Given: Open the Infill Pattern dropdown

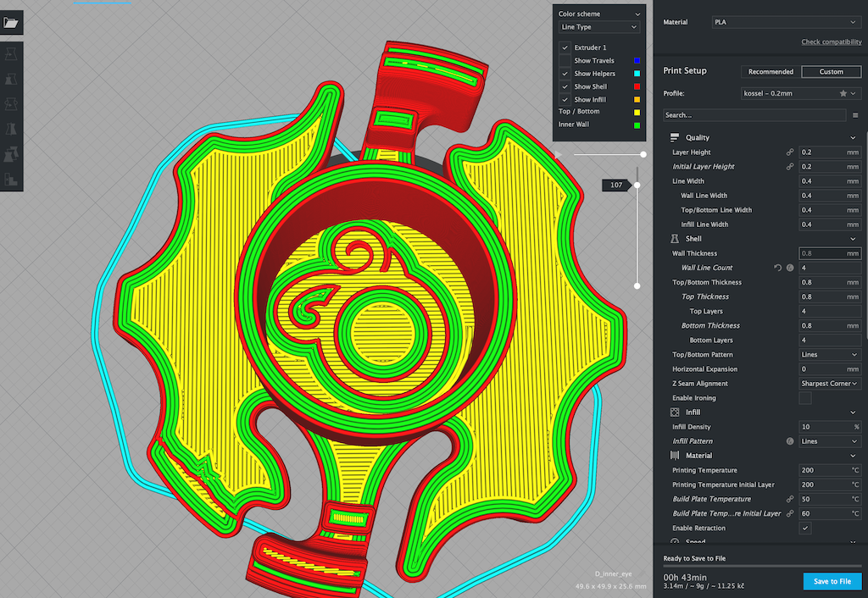Looking at the screenshot, I should pyautogui.click(x=830, y=441).
